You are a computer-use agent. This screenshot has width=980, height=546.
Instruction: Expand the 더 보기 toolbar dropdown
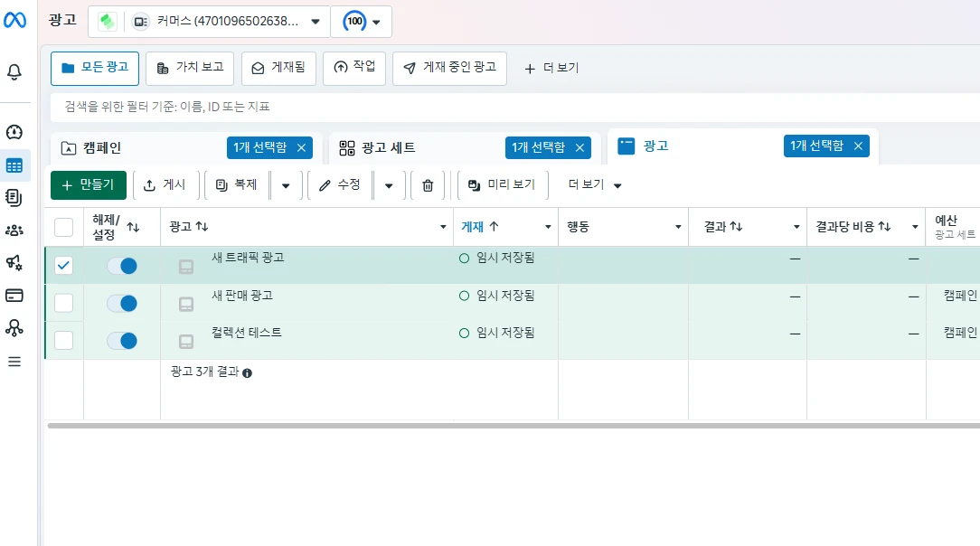pos(595,185)
